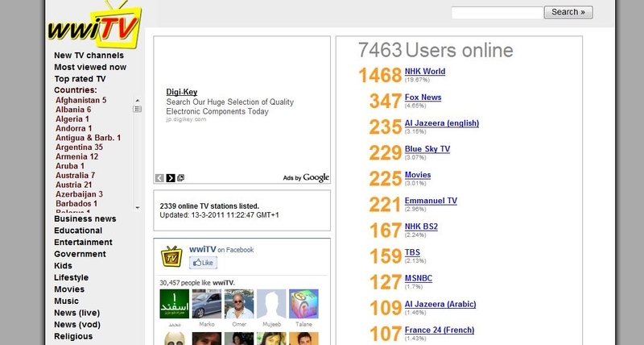Click the ad options icon beside arrows
The image size is (644, 345).
180,177
